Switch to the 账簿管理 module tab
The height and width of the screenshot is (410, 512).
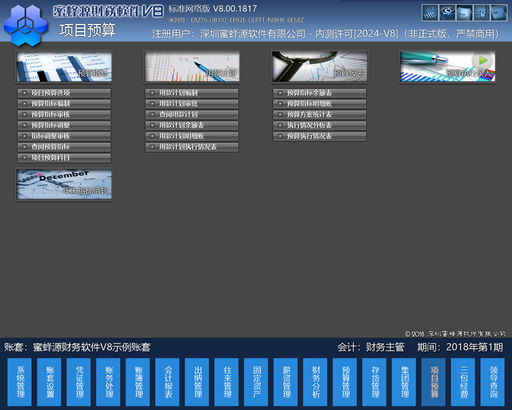click(138, 382)
